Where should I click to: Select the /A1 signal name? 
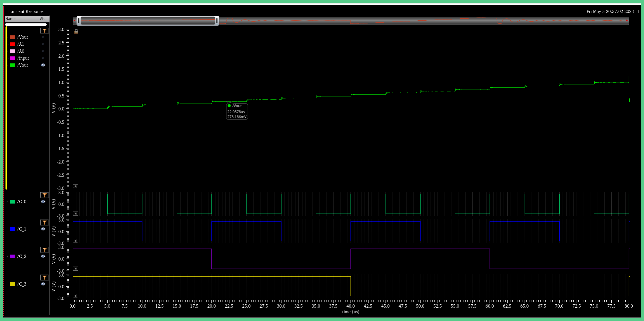(x=21, y=44)
